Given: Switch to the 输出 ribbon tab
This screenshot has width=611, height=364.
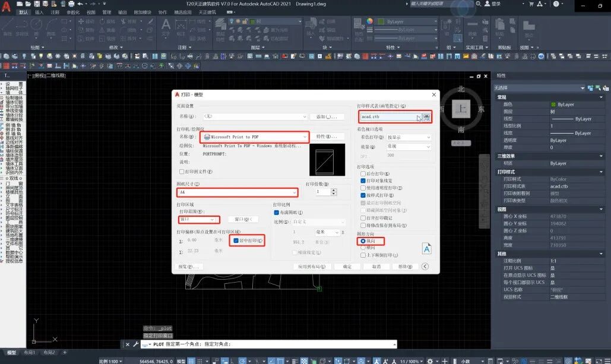Looking at the screenshot, I should 122,12.
